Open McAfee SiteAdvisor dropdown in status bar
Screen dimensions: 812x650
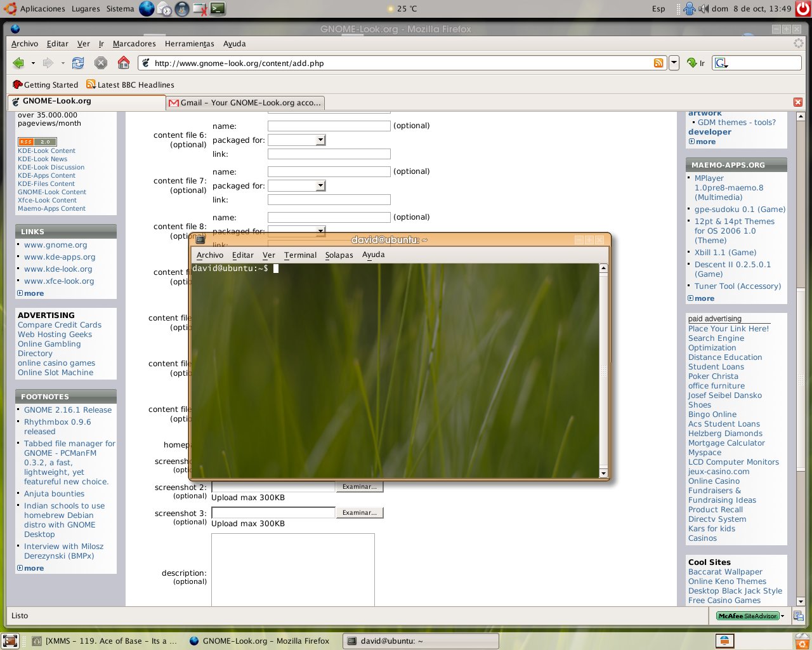coord(783,616)
